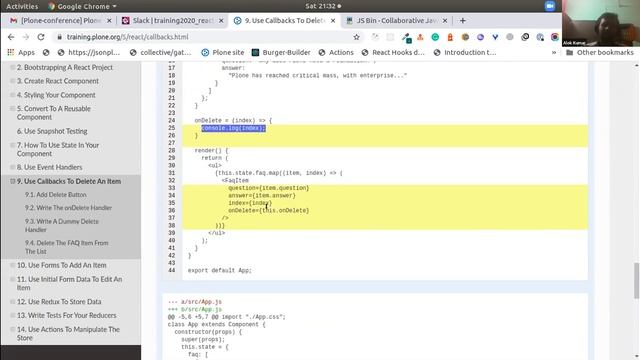The height and width of the screenshot is (360, 640).
Task: Open the Introduction t... bookmark
Action: (x=465, y=52)
